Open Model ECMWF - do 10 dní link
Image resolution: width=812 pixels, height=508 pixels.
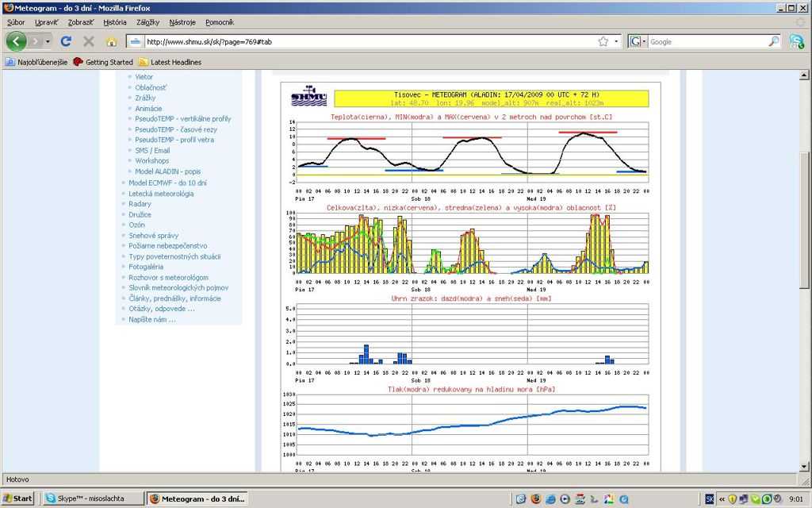(x=168, y=183)
